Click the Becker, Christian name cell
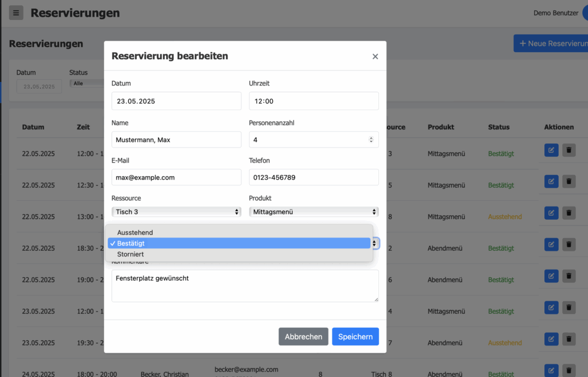This screenshot has height=377, width=588. point(165,374)
